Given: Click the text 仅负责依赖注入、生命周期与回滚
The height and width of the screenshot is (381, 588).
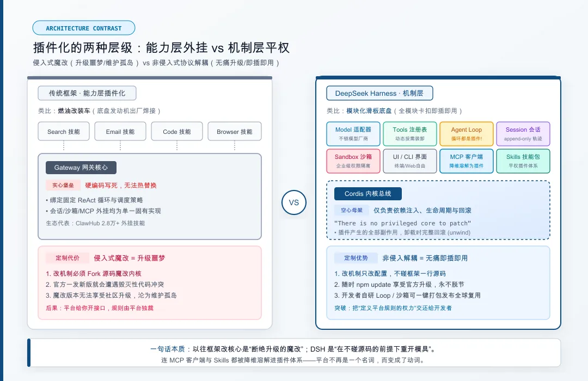Looking at the screenshot, I should pos(422,211).
